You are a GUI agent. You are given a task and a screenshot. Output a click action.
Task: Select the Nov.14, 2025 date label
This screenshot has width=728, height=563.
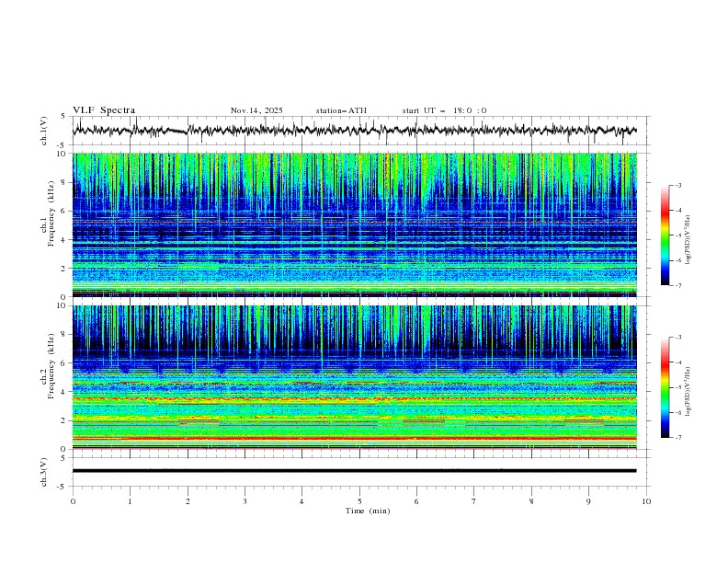[256, 110]
